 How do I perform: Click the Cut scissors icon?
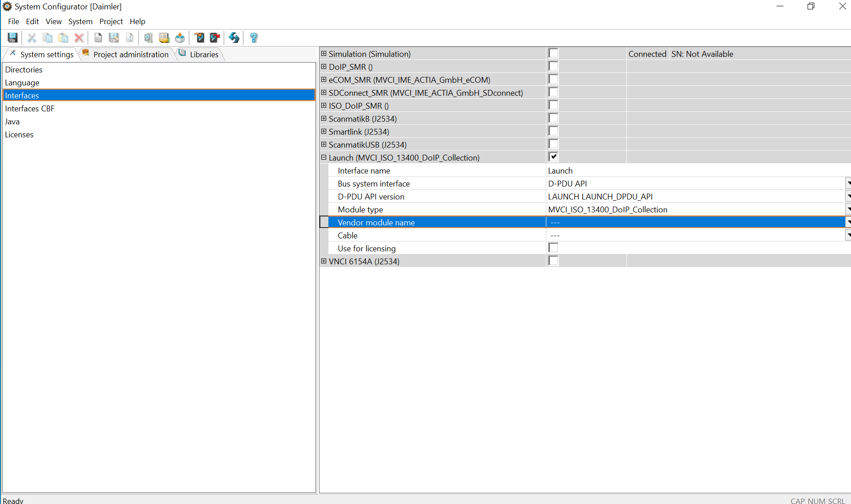pyautogui.click(x=32, y=38)
